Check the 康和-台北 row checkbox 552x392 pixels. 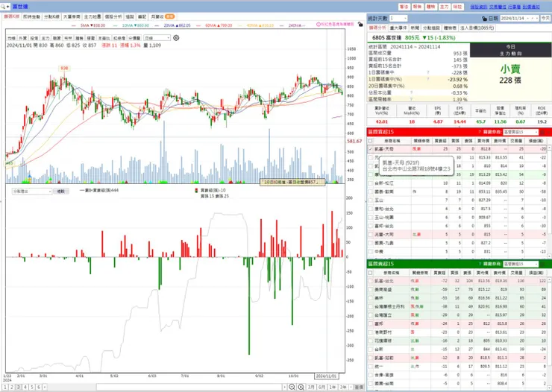pos(370,209)
